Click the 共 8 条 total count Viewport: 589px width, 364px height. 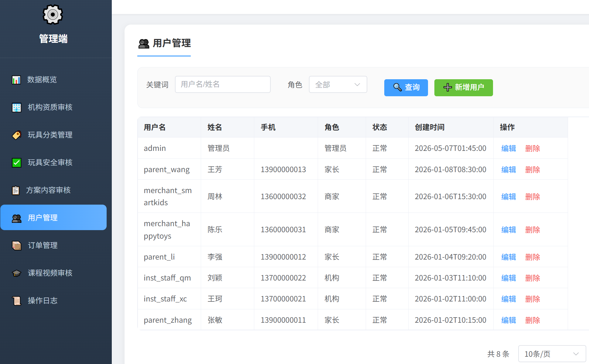[498, 354]
